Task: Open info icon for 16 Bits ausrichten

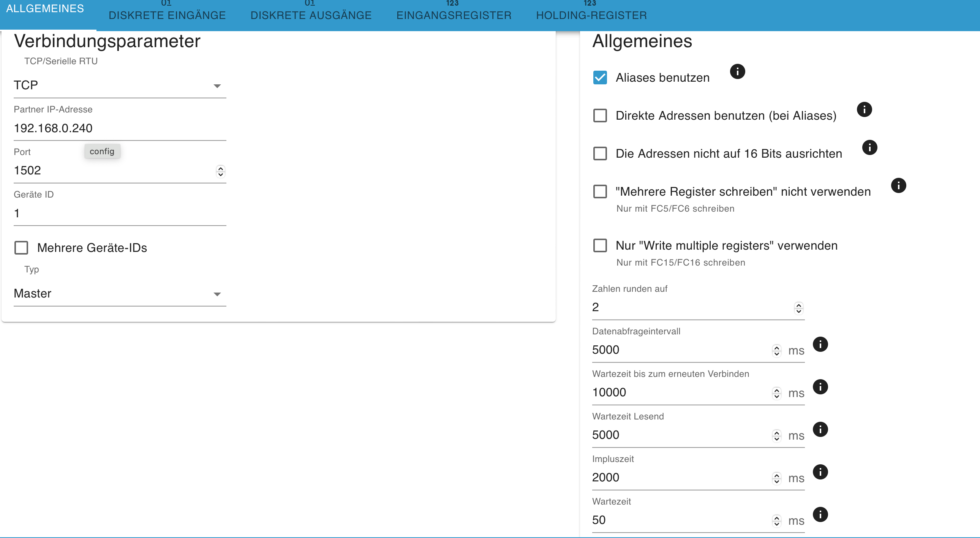Action: (x=869, y=148)
